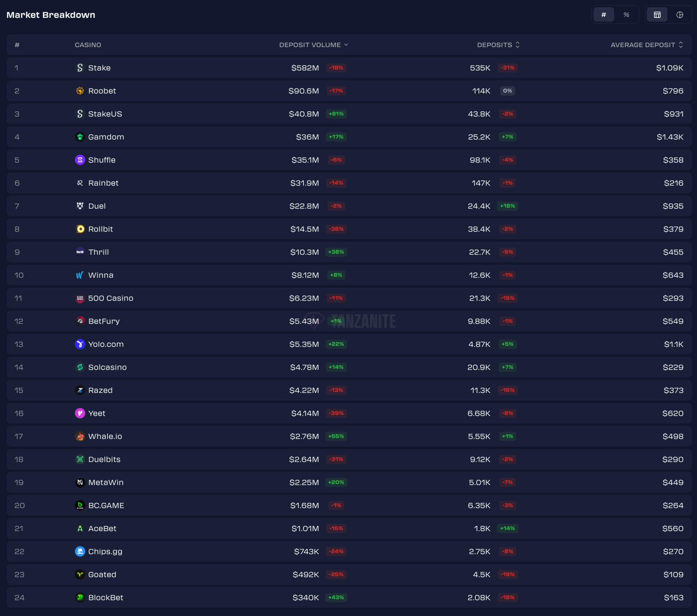The width and height of the screenshot is (697, 616).
Task: Click the Shuffle purple logo icon
Action: (80, 160)
